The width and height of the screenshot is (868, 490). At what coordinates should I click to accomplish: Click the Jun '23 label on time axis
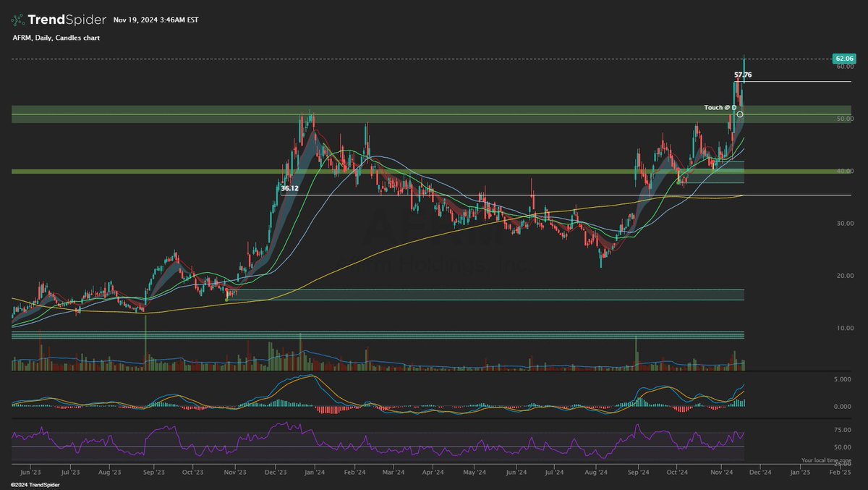point(29,471)
